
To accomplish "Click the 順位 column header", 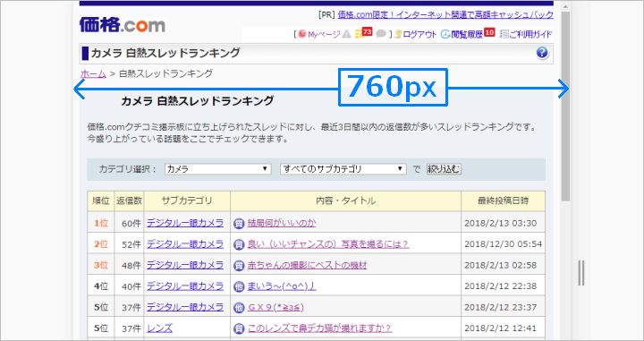I will (100, 200).
